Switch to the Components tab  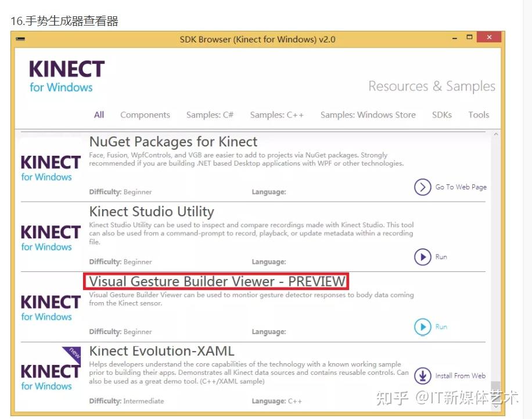click(x=145, y=114)
